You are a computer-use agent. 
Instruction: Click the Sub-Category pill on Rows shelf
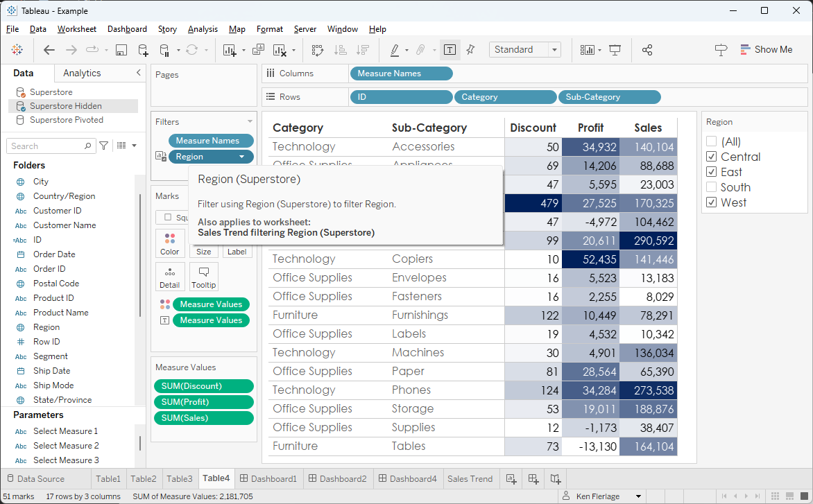[x=609, y=97]
